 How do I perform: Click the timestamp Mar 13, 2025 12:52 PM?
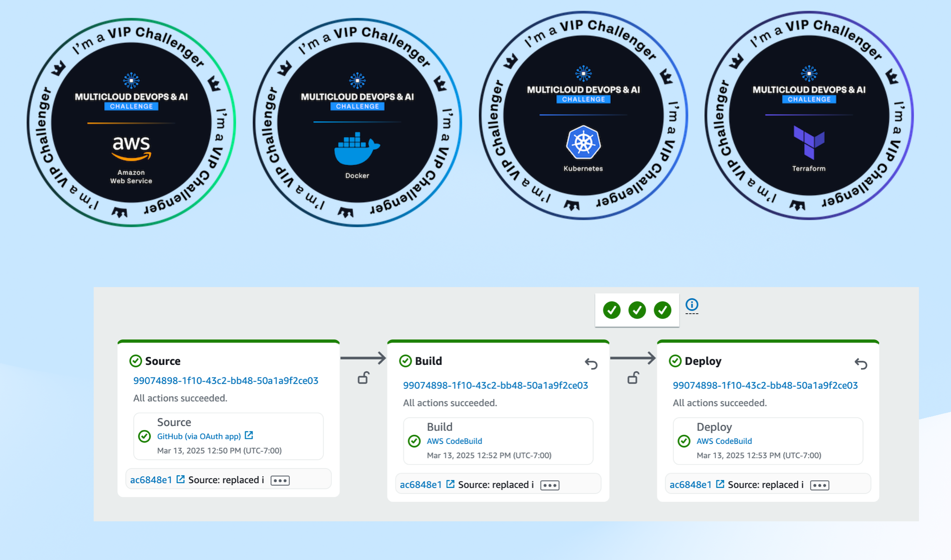point(489,456)
